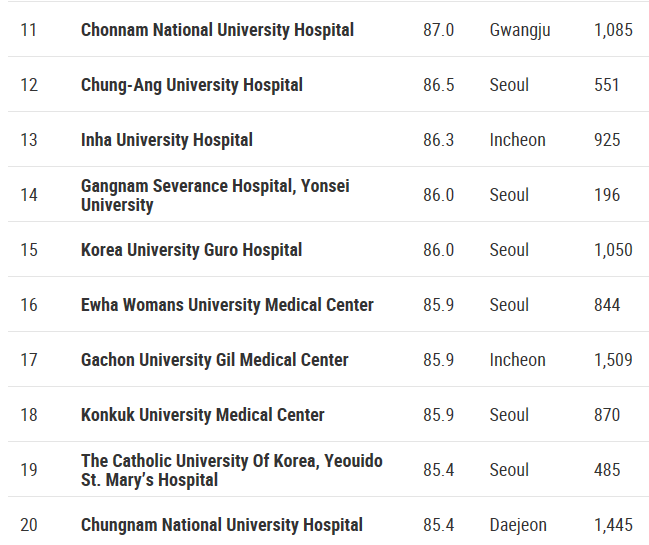Click Konkuk University Medical Center name
The image size is (649, 545).
[x=202, y=415]
